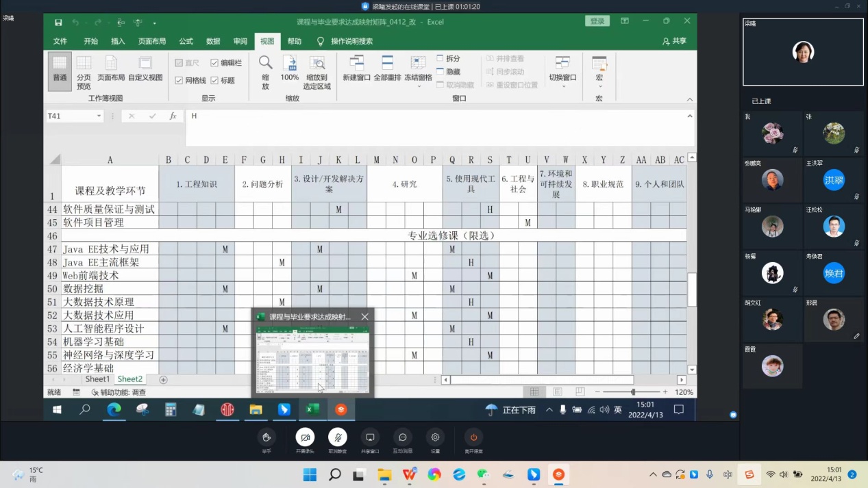Collapse the ribbon with the chevron
868x488 pixels.
point(689,100)
